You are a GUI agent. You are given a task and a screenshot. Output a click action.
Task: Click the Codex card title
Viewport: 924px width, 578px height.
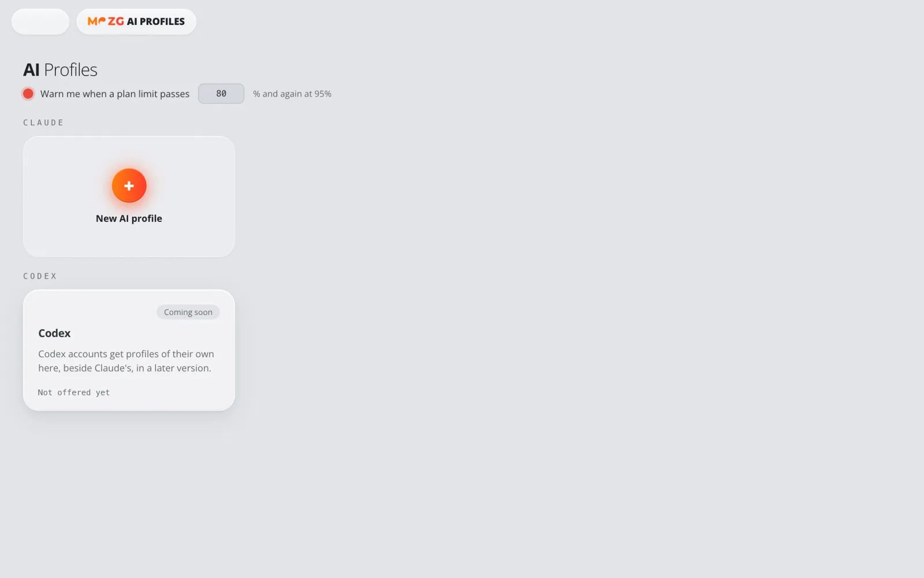tap(54, 334)
